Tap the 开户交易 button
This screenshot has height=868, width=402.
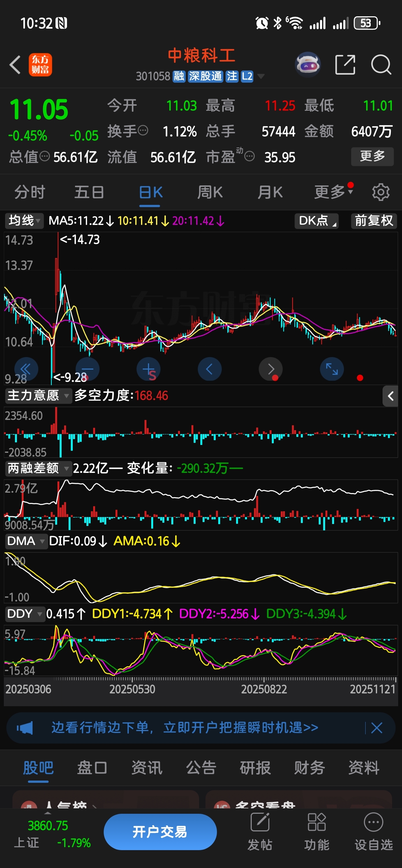[x=160, y=832]
